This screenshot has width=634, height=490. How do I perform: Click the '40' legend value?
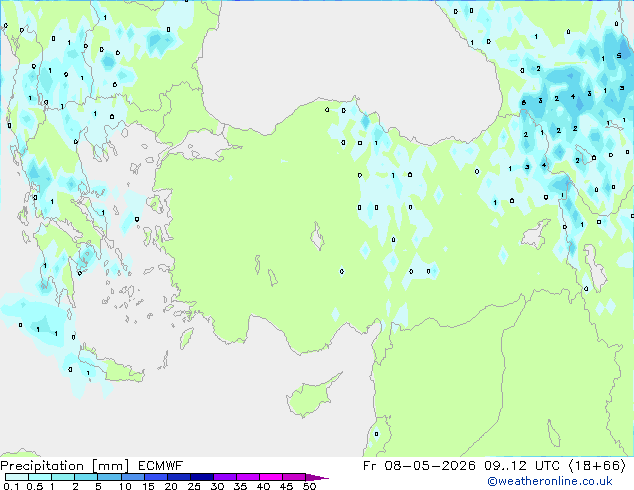coord(263,486)
